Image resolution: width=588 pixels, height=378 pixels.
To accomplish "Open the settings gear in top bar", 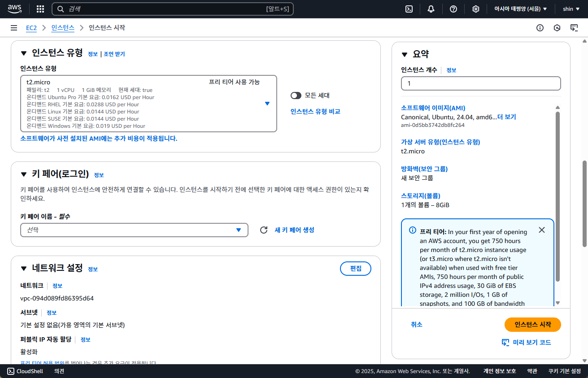I will pyautogui.click(x=476, y=9).
